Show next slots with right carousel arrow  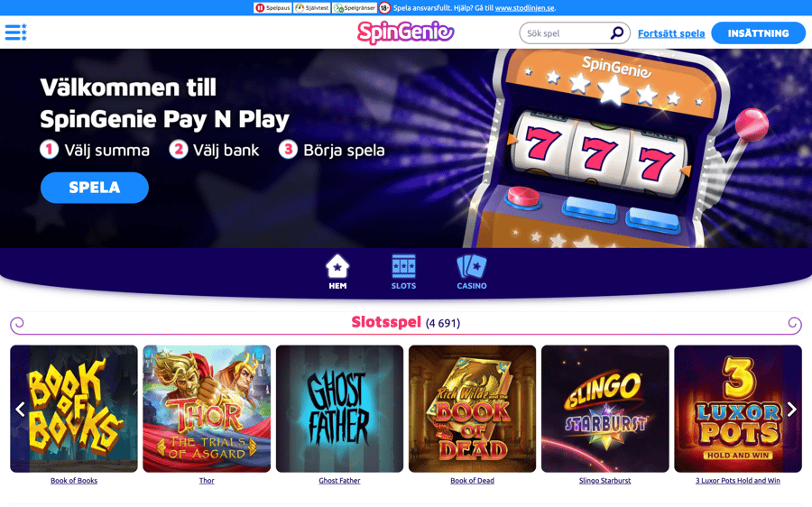click(x=792, y=410)
